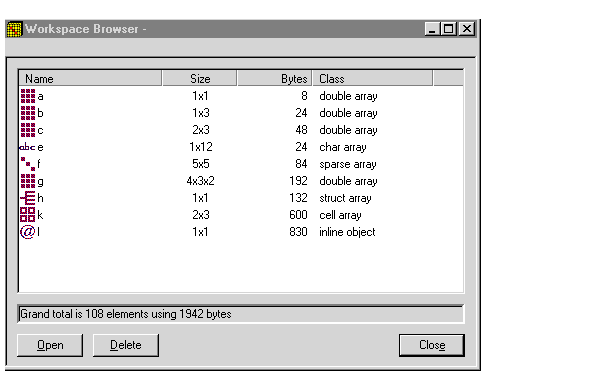Sort by the Bytes column header
This screenshot has height=383, width=600.
tap(275, 78)
